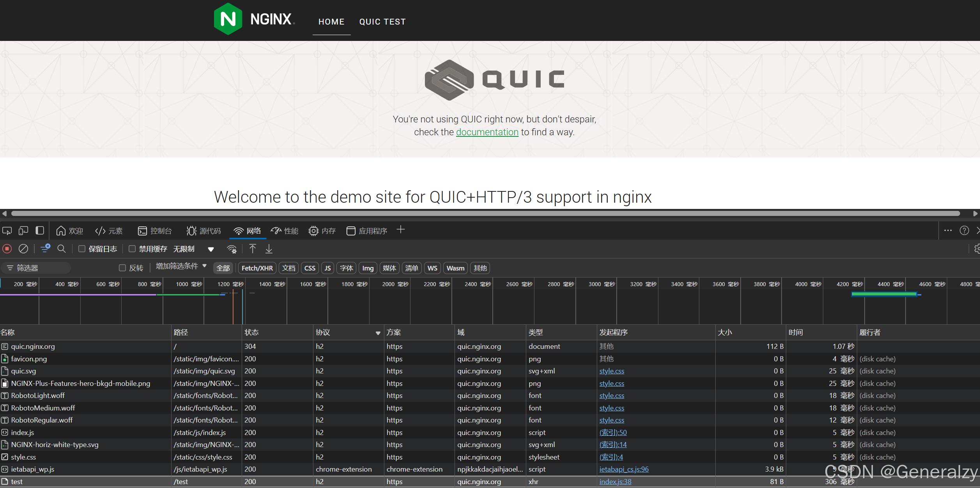This screenshot has height=488, width=980.
Task: Enable the 保留日志 checkbox
Action: 82,249
